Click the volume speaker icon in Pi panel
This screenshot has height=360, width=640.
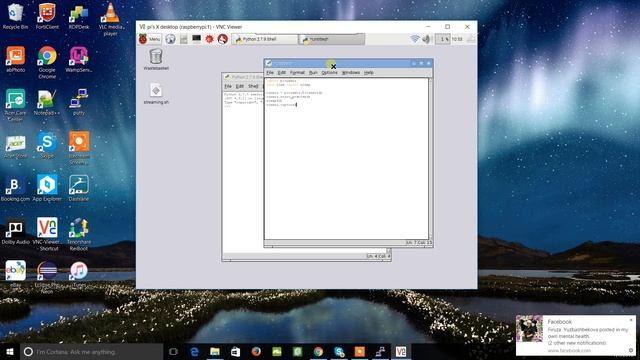click(x=426, y=39)
